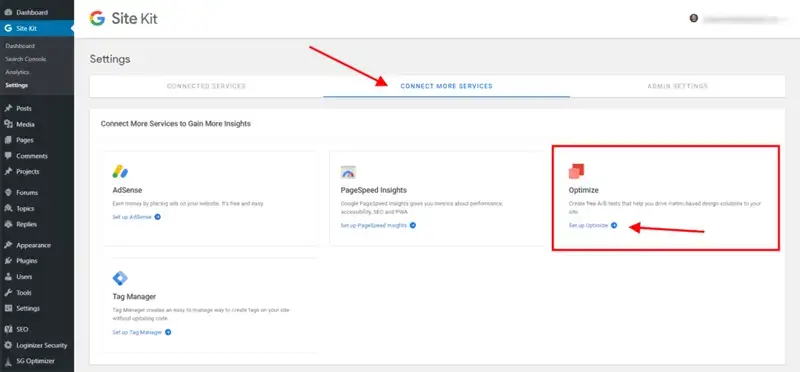Select Site Kit Settings submenu item
The width and height of the screenshot is (800, 372).
click(16, 85)
